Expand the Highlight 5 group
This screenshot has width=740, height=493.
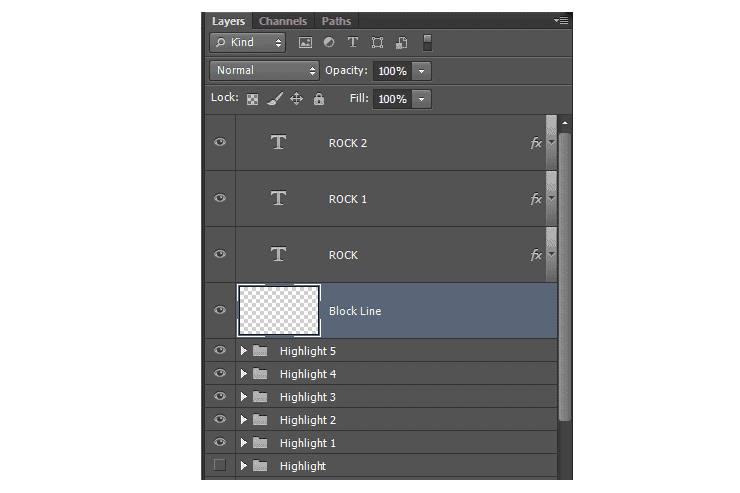point(244,351)
